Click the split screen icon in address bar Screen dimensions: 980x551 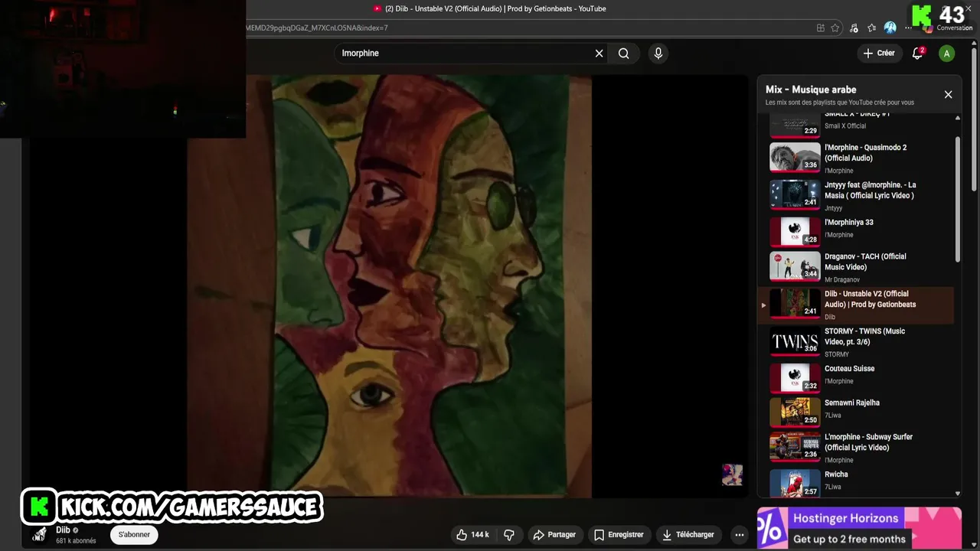tap(821, 28)
